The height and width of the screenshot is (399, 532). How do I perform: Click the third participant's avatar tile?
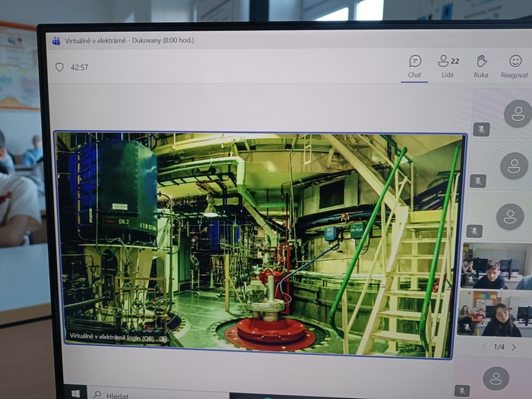[510, 216]
